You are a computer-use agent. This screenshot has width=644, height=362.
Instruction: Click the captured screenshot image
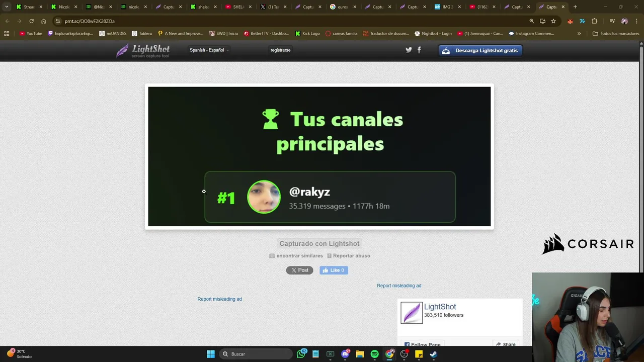click(x=319, y=156)
